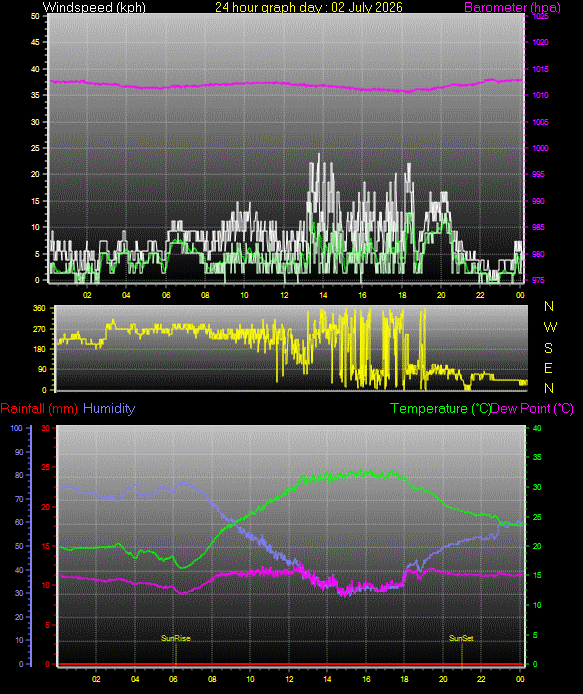Click the "24 hour graph day : 02 July 2026" heading
Viewport: 583px width, 694px height.
click(309, 7)
